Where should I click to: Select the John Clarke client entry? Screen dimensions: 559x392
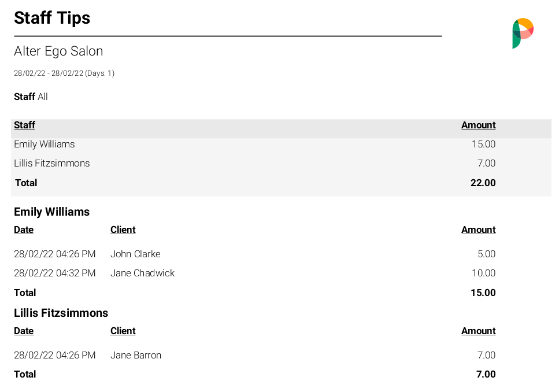coord(135,254)
